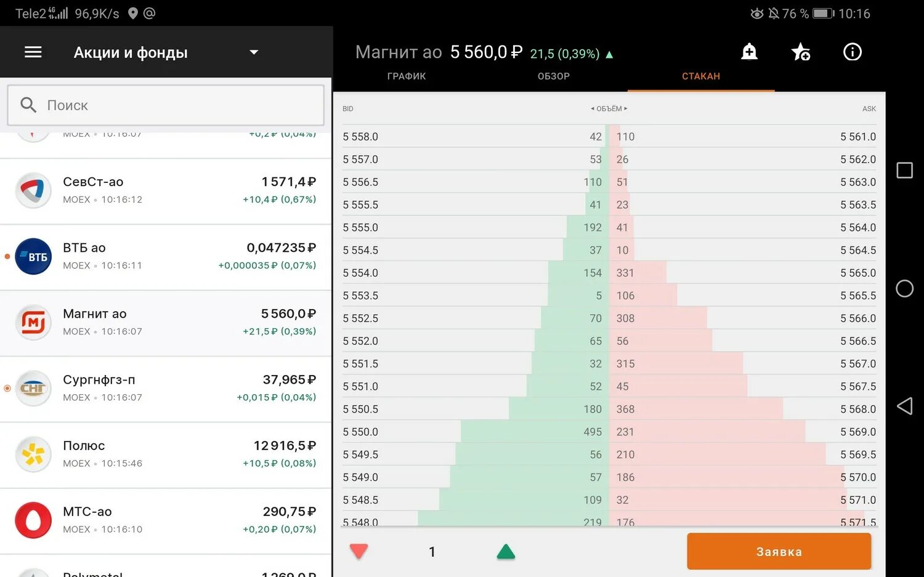This screenshot has width=924, height=577.
Task: Expand the Акции и фонды dropdown
Action: (253, 52)
